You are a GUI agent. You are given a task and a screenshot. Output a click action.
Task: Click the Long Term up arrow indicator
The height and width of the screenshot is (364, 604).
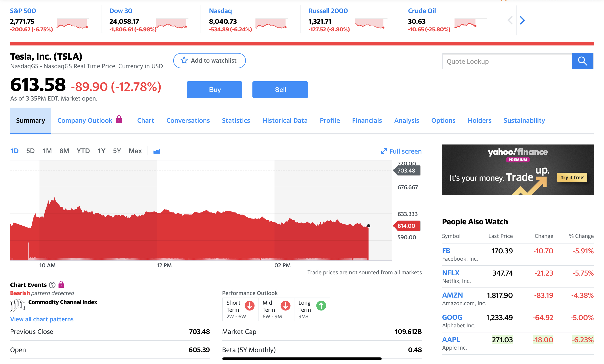[321, 306]
